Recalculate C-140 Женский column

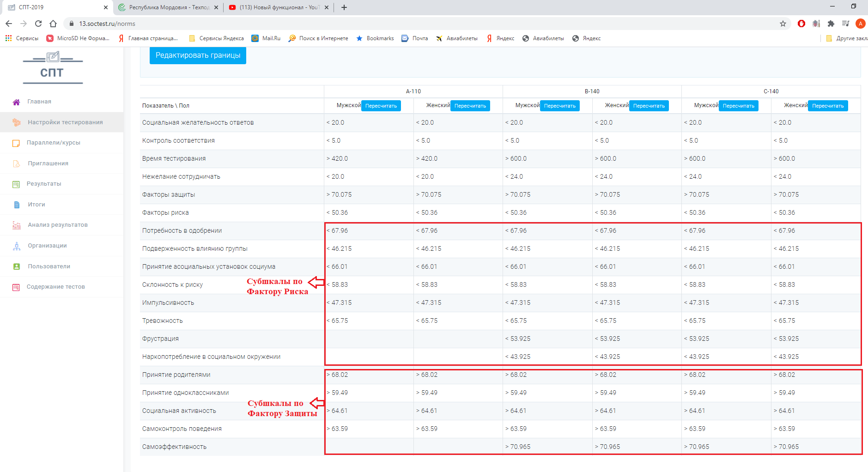[x=828, y=106]
